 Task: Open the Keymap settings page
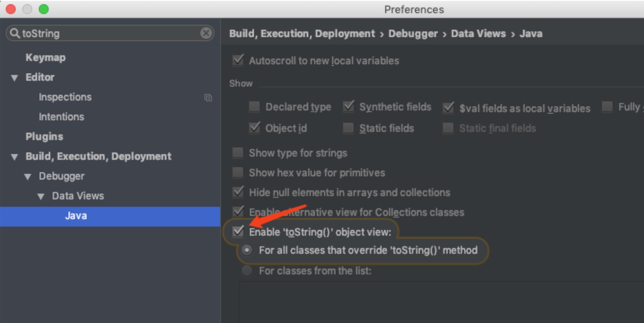point(45,58)
